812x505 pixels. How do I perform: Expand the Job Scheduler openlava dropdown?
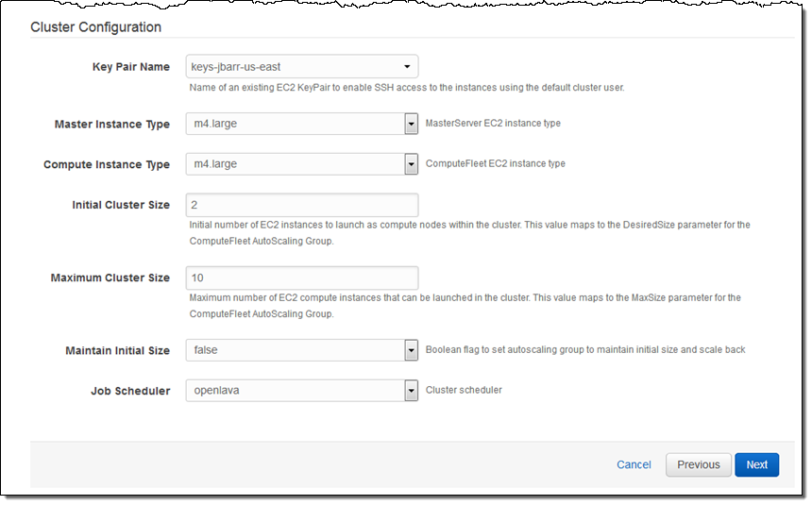(301, 390)
